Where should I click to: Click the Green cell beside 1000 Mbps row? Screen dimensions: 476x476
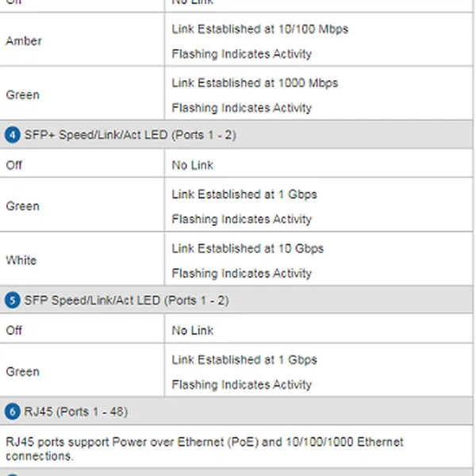tap(22, 95)
